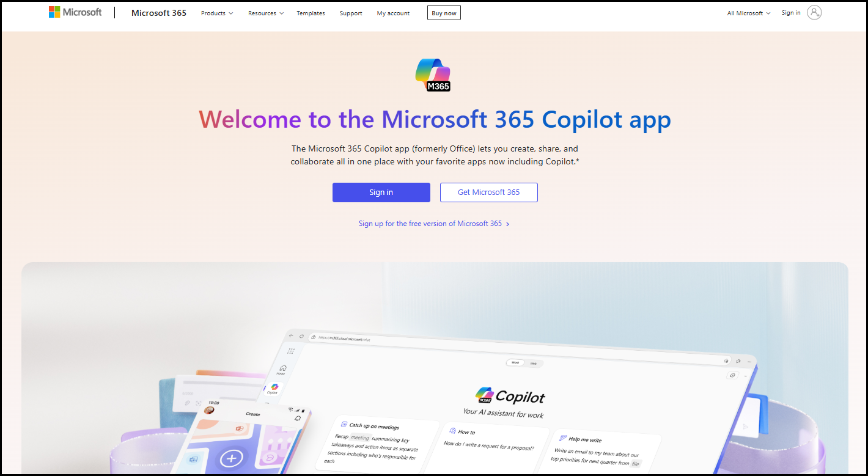This screenshot has height=476, width=868.
Task: Click the Home icon in preview sidebar
Action: 282,369
